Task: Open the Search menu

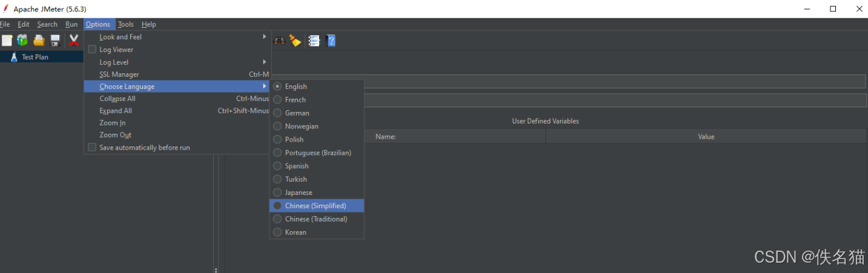Action: coord(47,24)
